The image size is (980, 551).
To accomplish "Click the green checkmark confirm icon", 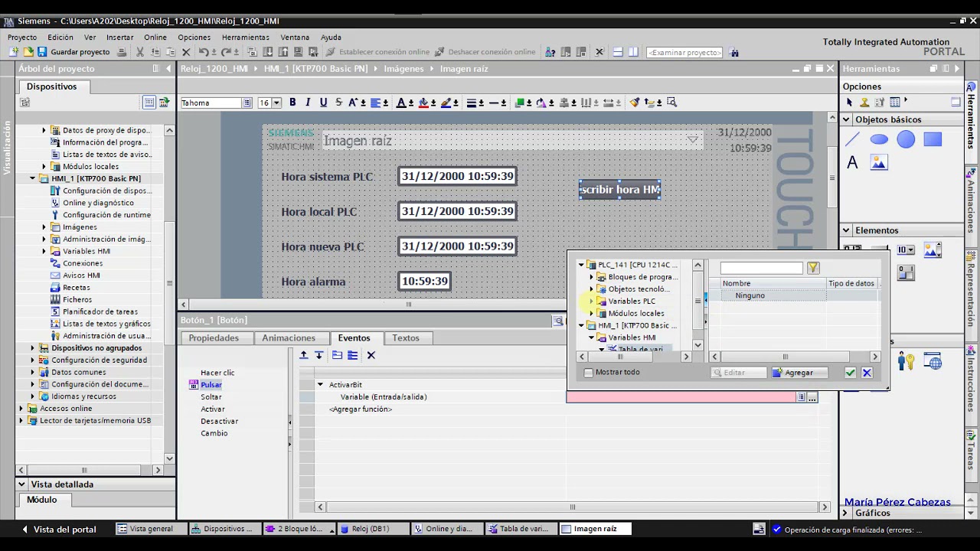I will point(850,373).
